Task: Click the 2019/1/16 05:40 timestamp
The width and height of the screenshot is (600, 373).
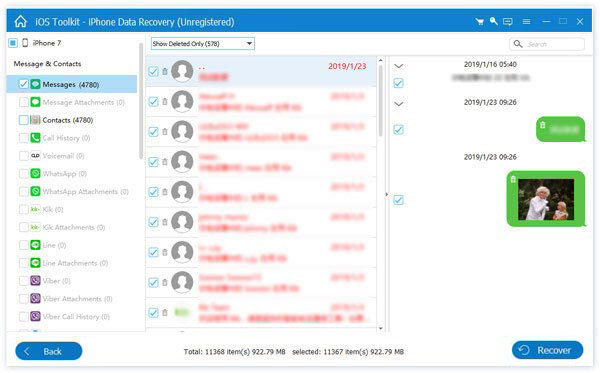Action: click(x=490, y=64)
